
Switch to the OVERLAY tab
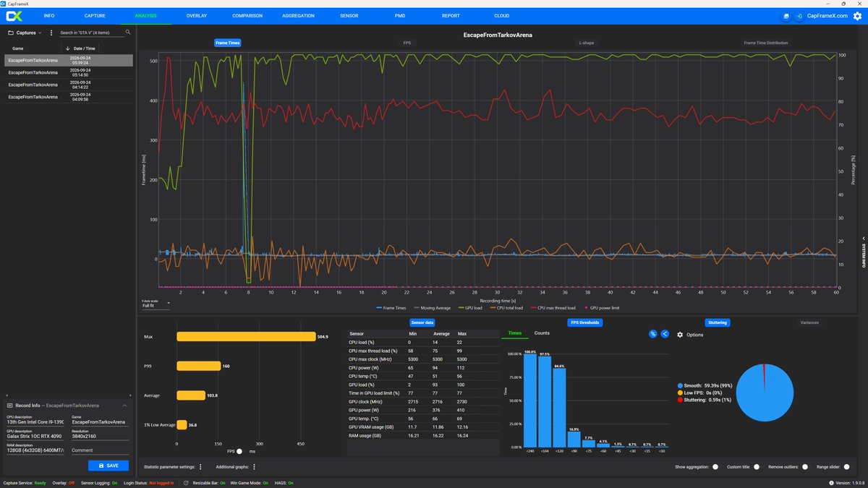[x=196, y=15]
